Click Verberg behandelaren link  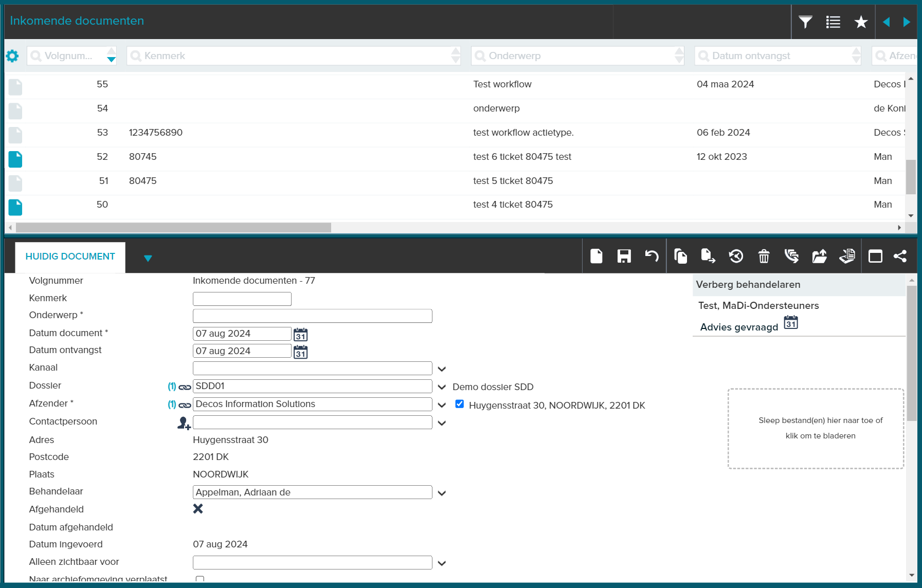748,285
